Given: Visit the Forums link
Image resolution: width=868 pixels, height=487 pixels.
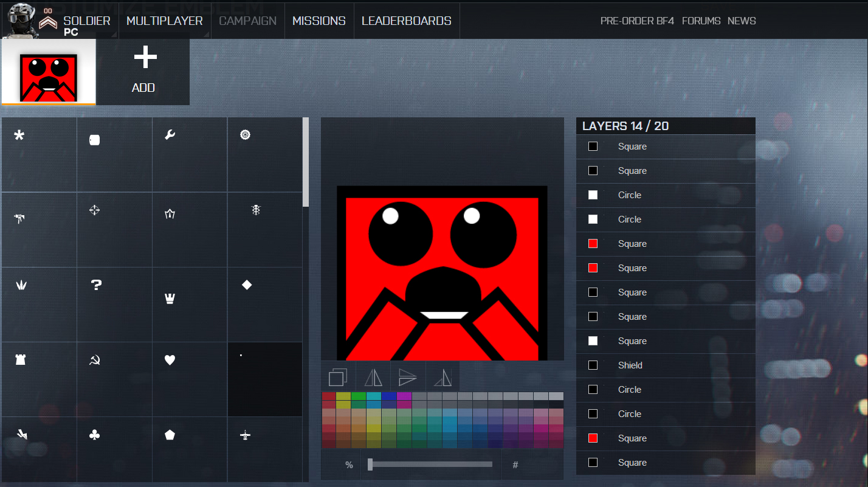Looking at the screenshot, I should click(x=701, y=21).
